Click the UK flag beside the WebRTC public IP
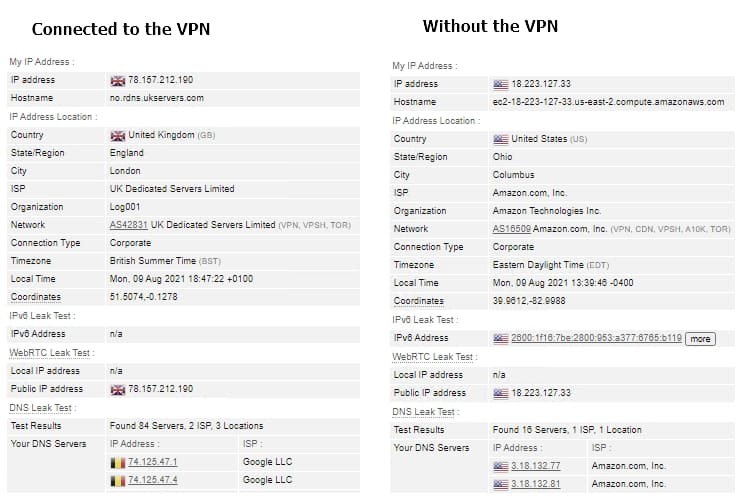751x496 pixels. point(117,390)
